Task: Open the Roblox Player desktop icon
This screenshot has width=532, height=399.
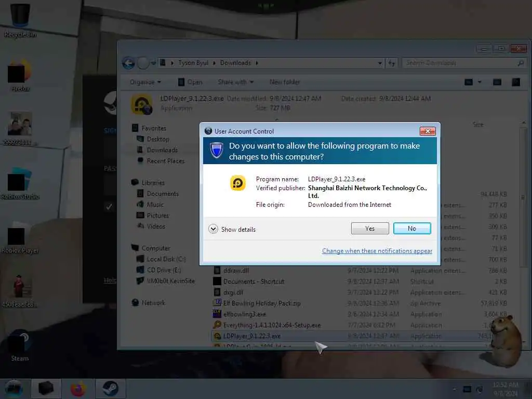Action: [20, 237]
